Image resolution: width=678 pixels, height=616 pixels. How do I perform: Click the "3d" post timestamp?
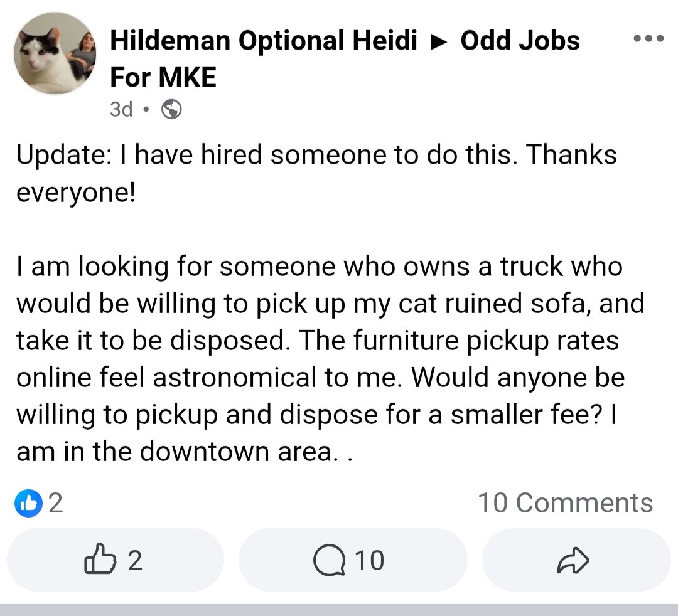[x=121, y=110]
